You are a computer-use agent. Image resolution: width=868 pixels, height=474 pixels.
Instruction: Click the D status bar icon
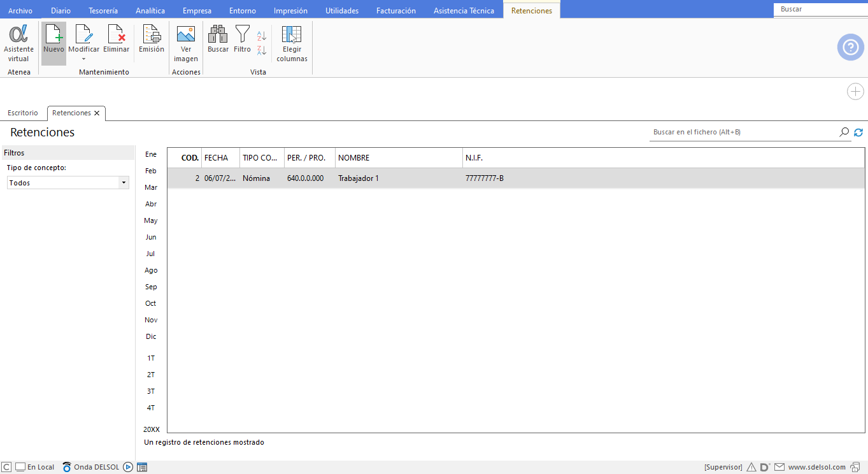[765, 467]
